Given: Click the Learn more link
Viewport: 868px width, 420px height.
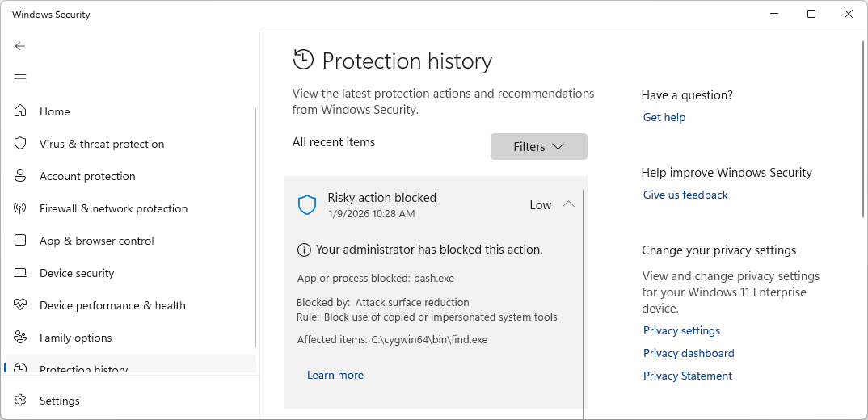Looking at the screenshot, I should click(x=335, y=376).
